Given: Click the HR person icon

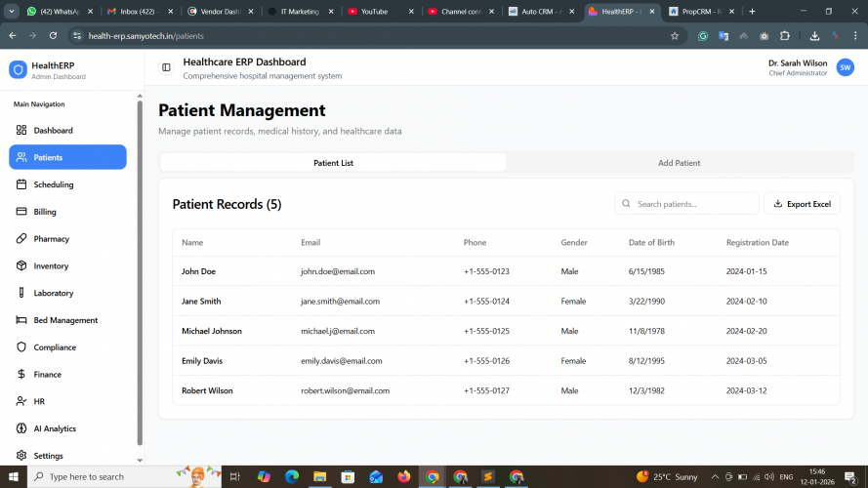Looking at the screenshot, I should tap(21, 401).
